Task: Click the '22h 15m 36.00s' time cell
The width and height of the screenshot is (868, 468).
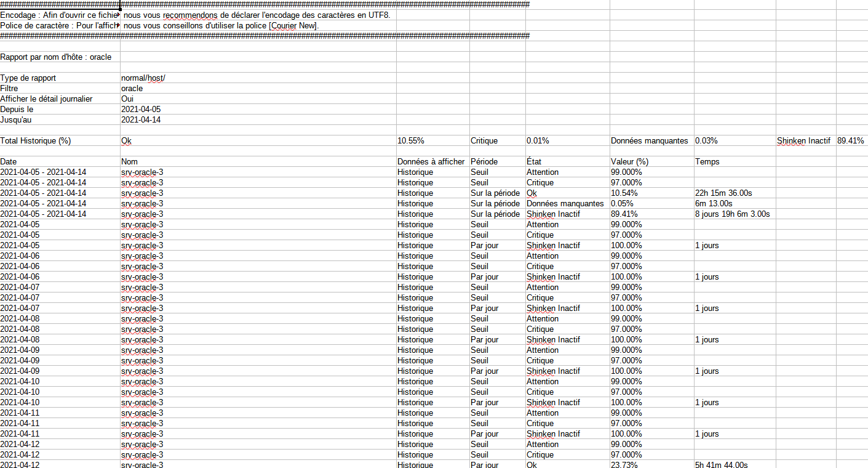Action: click(723, 193)
